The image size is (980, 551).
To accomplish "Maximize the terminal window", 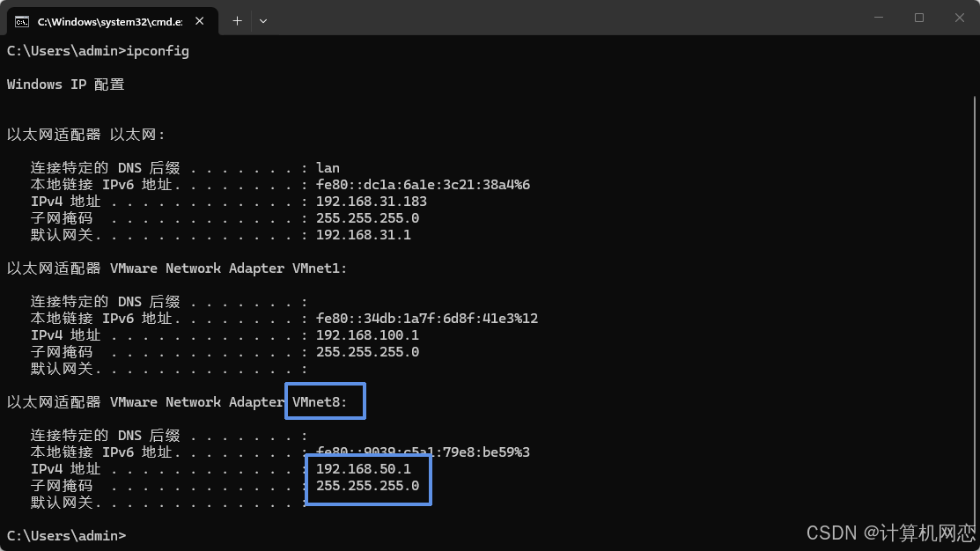I will tap(918, 18).
